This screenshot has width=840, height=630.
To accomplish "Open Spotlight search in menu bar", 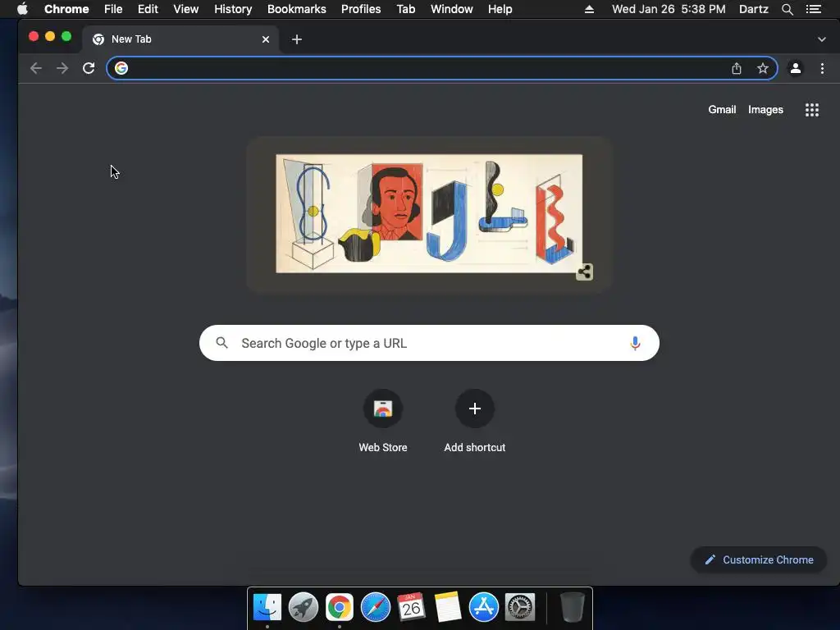I will [787, 9].
